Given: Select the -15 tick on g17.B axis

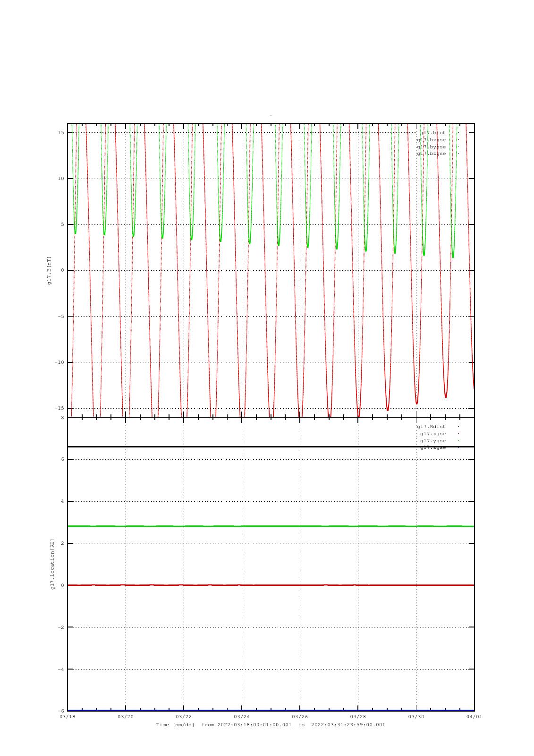Looking at the screenshot, I should [x=59, y=408].
